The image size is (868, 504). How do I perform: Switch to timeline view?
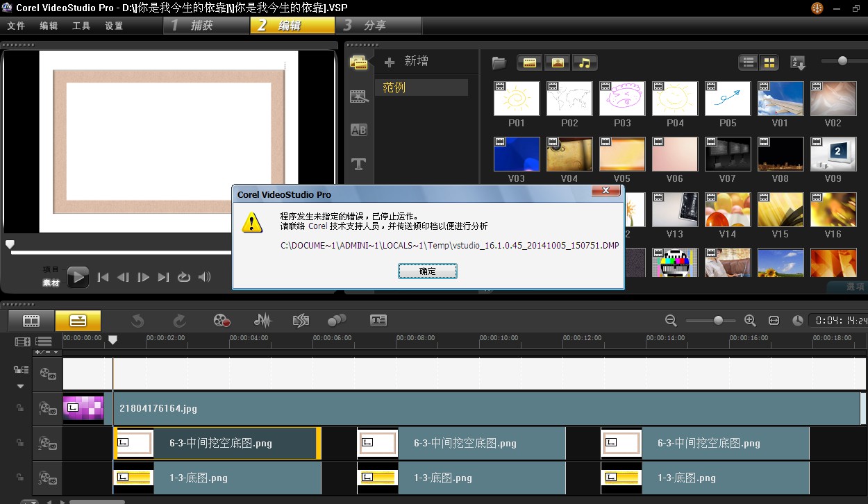point(78,321)
